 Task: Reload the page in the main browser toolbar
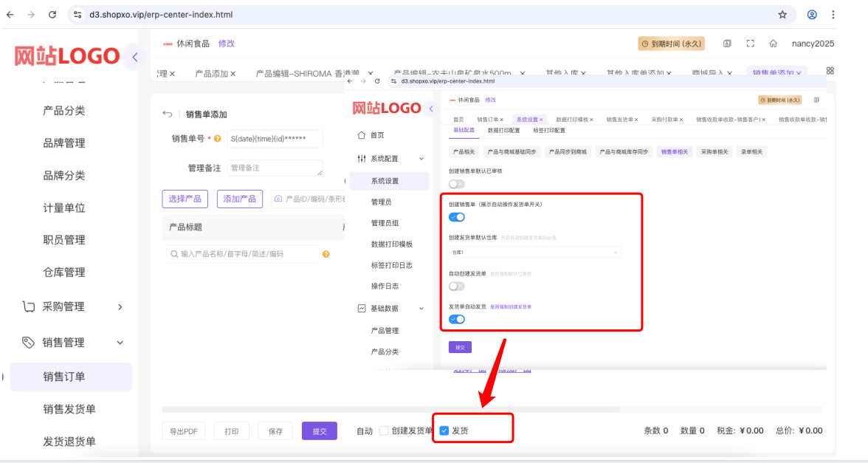click(x=52, y=15)
